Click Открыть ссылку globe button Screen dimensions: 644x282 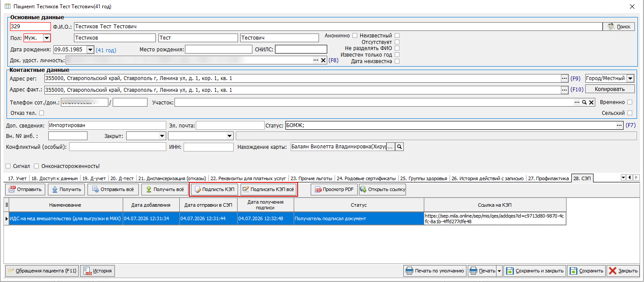[x=382, y=189]
